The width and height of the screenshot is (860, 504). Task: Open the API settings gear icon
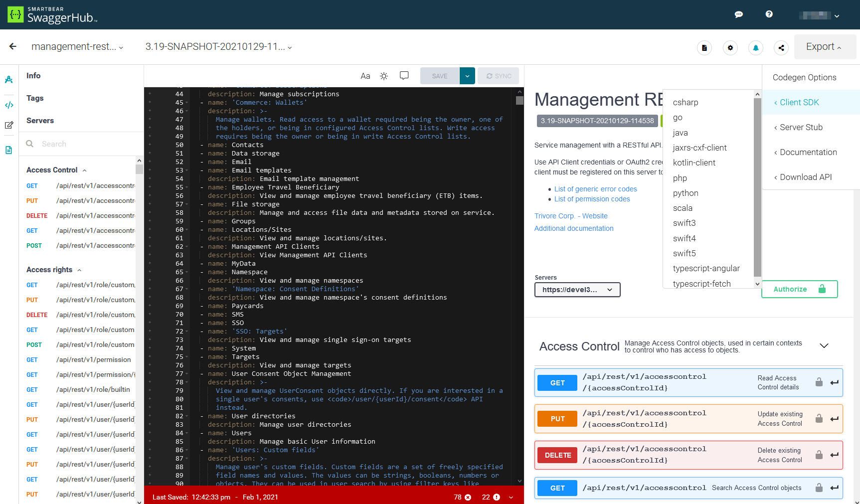730,48
